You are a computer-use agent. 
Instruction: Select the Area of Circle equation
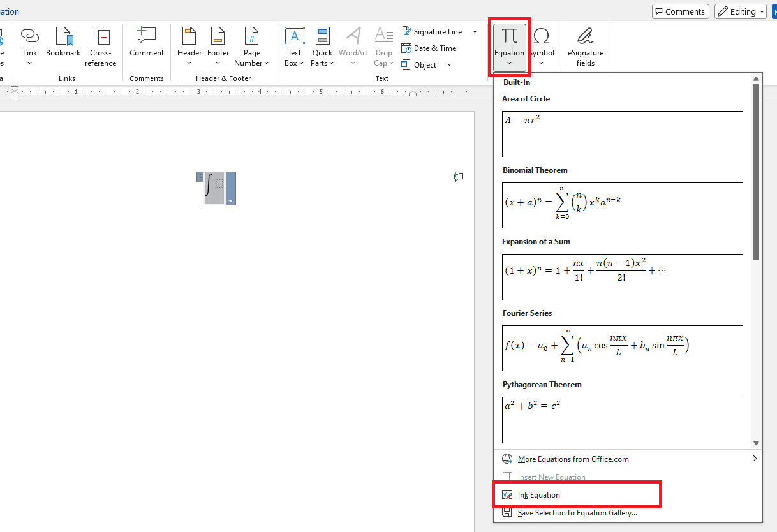tap(622, 134)
